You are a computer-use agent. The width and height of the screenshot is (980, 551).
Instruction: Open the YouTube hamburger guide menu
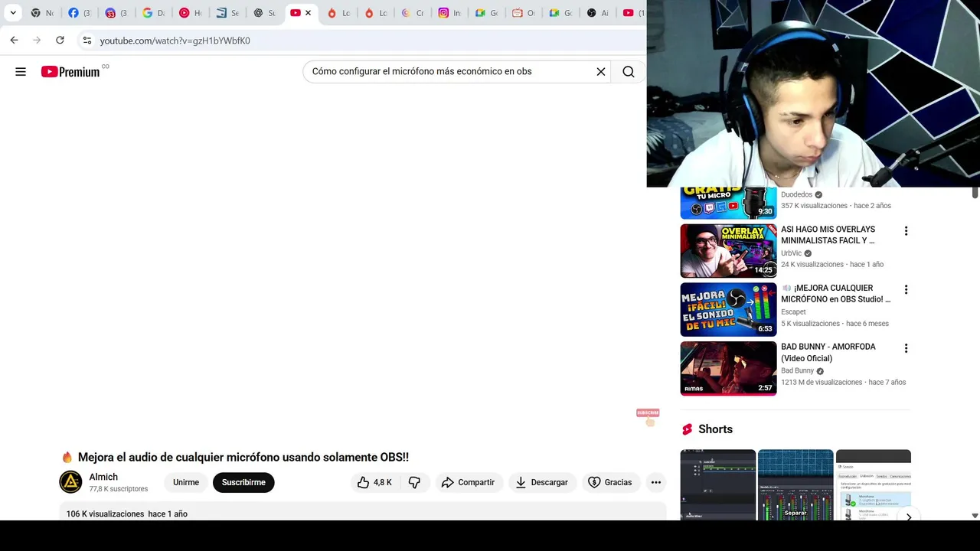21,71
